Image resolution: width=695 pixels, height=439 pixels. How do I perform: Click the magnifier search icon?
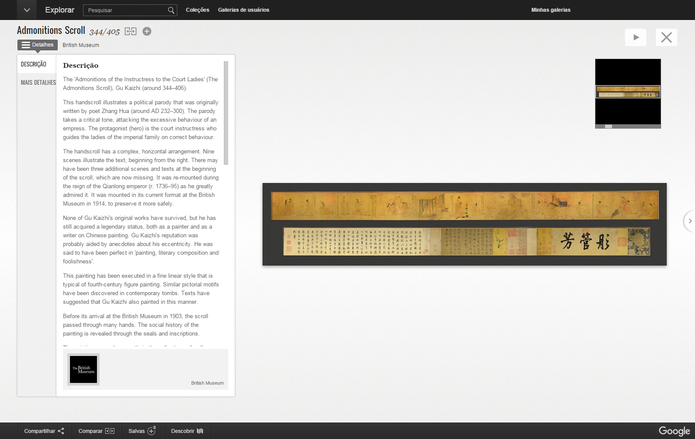pyautogui.click(x=171, y=10)
